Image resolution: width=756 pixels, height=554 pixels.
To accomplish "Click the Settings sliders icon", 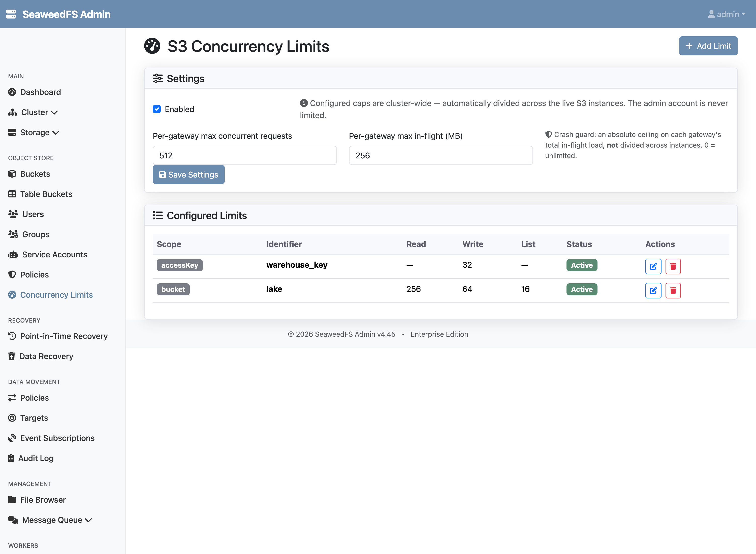I will 157,78.
